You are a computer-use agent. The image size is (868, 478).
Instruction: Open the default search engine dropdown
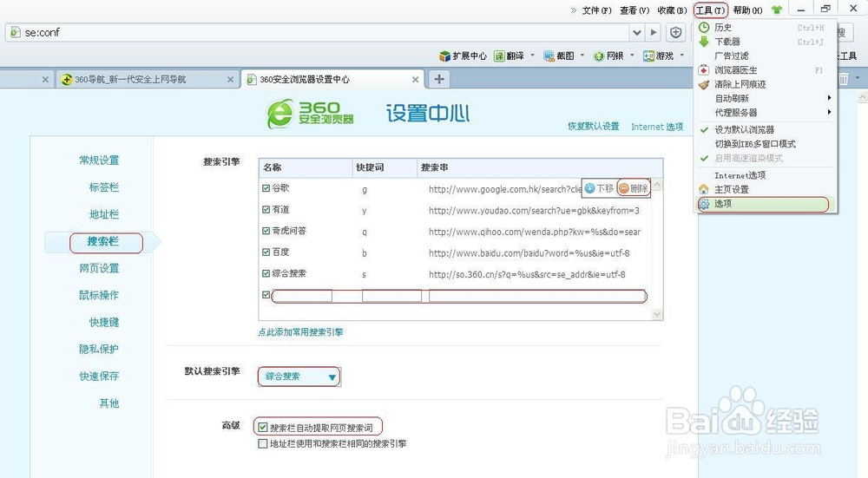point(299,377)
